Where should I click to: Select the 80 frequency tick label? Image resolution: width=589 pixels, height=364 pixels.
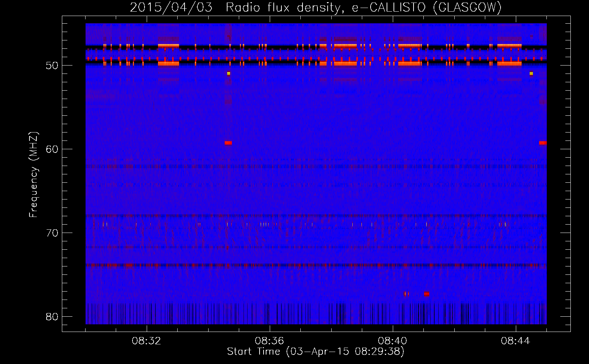52,317
